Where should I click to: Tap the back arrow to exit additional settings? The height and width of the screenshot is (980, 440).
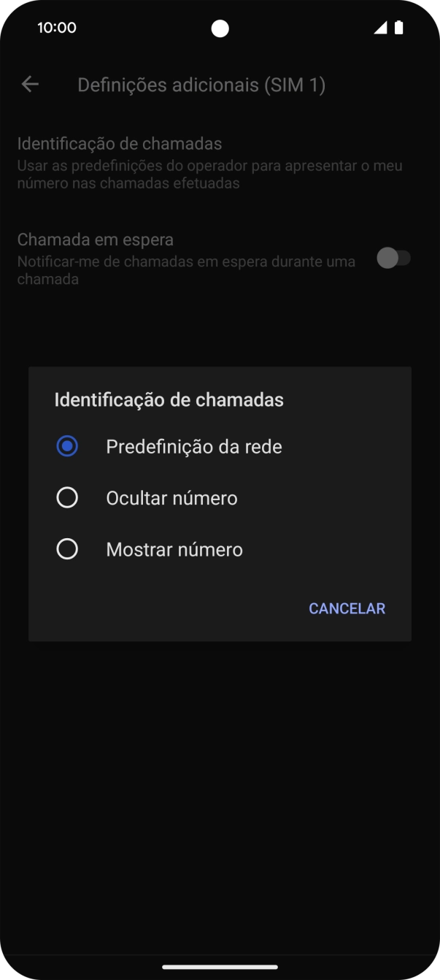tap(30, 84)
